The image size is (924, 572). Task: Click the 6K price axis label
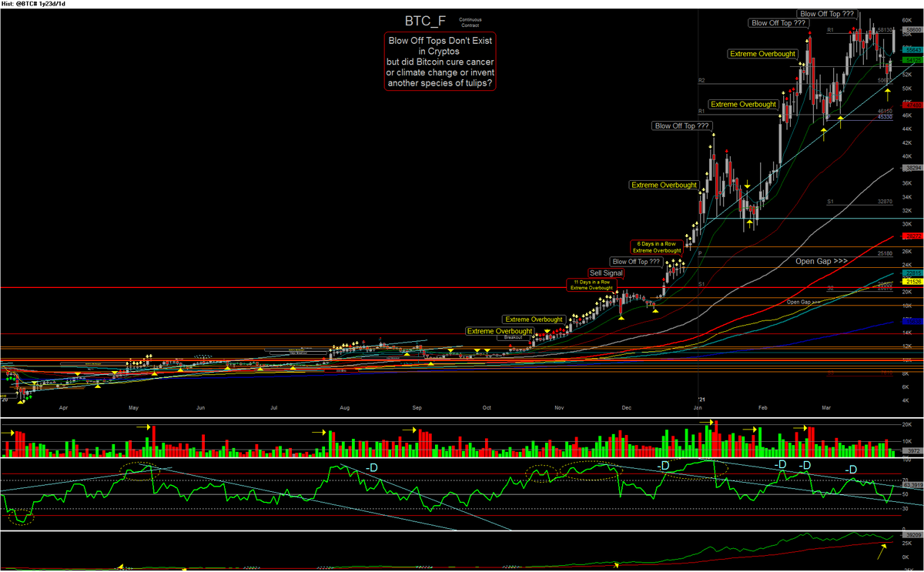tap(907, 386)
